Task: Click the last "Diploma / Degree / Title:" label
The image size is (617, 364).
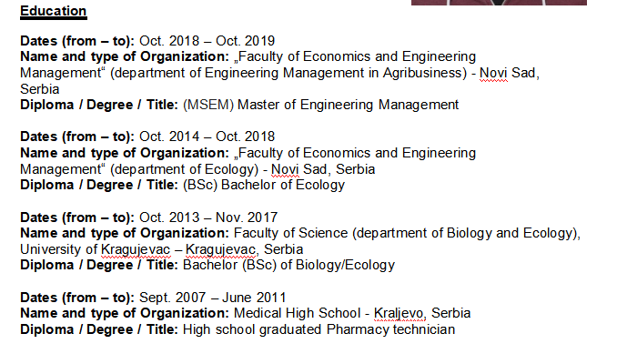Action: [99, 329]
